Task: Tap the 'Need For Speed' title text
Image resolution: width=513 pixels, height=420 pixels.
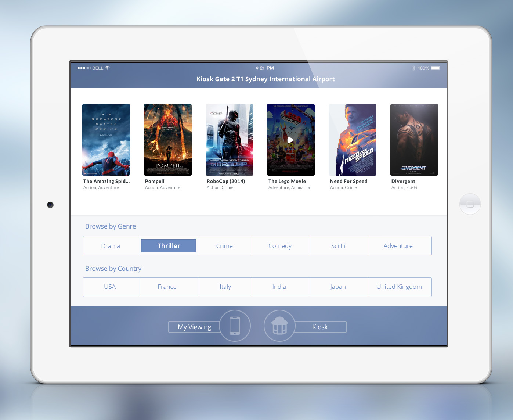Action: point(348,181)
